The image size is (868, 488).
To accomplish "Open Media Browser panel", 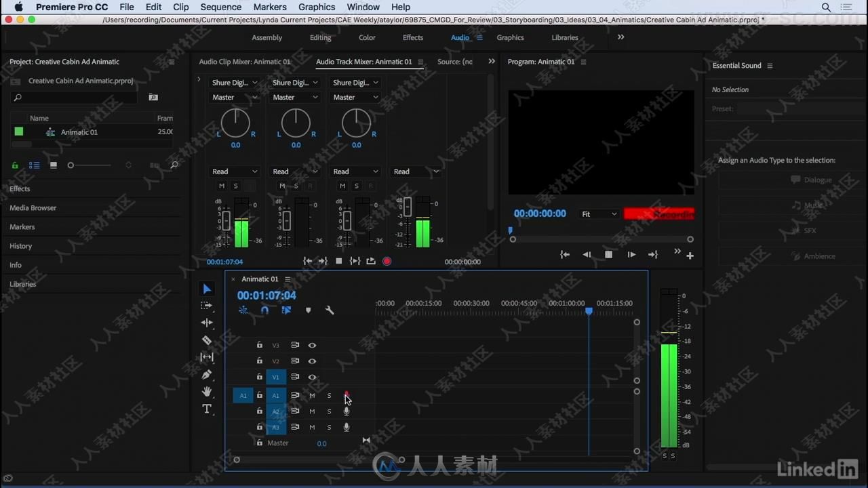I will tap(33, 208).
